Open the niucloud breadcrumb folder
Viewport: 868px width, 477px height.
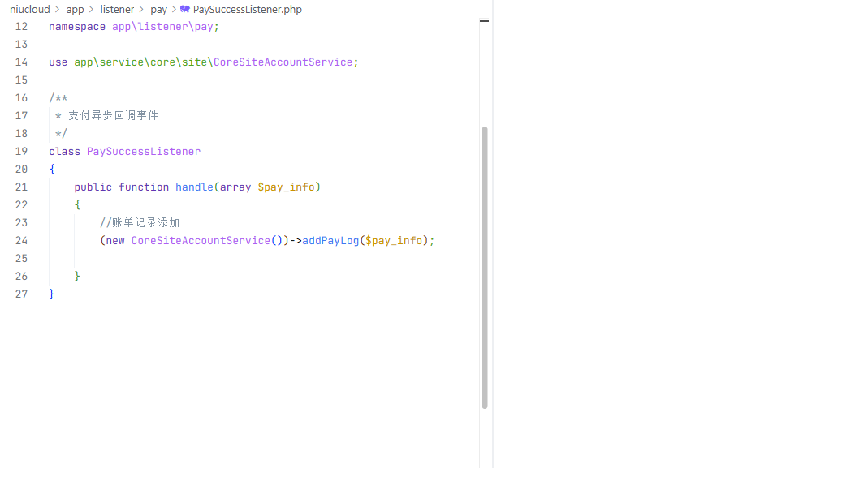[x=29, y=10]
